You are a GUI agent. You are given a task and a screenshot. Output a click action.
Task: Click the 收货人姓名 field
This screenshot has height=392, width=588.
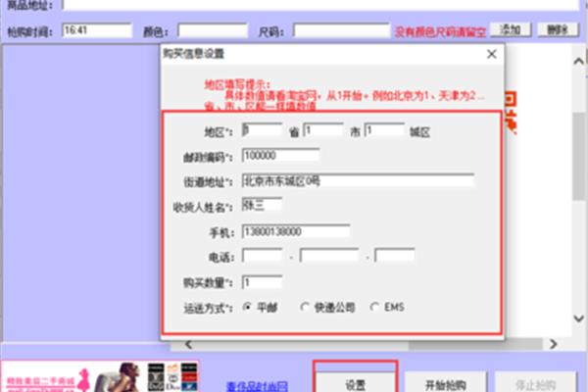(x=262, y=205)
